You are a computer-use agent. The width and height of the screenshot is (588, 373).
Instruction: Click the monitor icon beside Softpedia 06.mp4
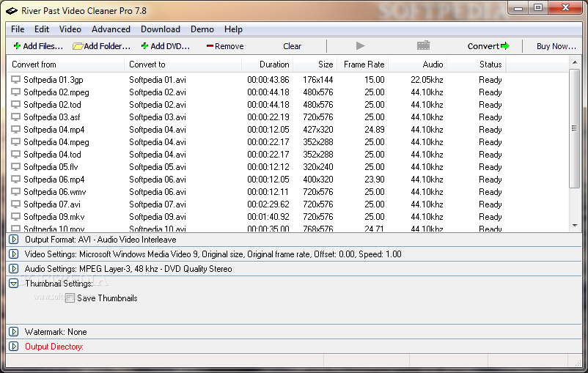click(15, 180)
